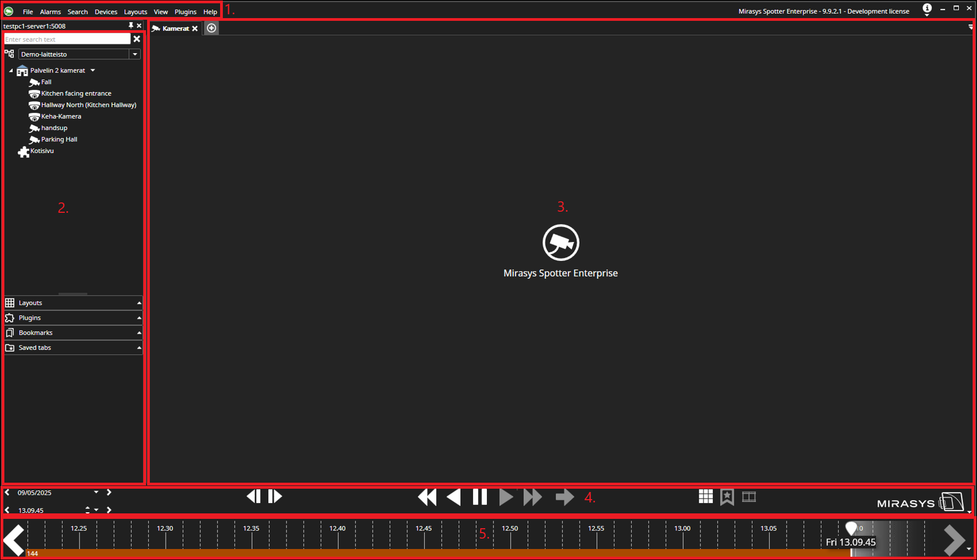Open the info icon in title bar
The width and height of the screenshot is (977, 560).
(927, 9)
